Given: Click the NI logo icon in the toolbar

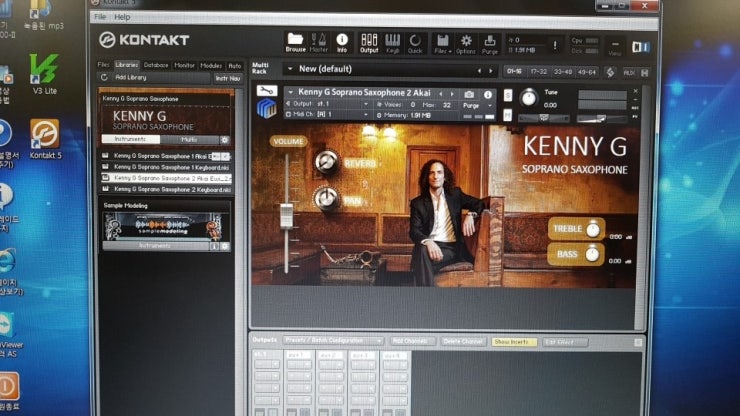Looking at the screenshot, I should coord(640,47).
